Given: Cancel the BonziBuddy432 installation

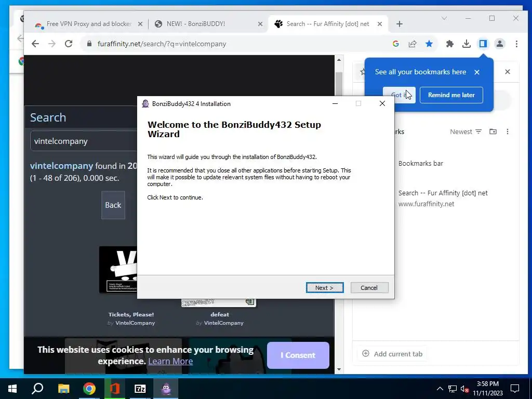Looking at the screenshot, I should (369, 288).
